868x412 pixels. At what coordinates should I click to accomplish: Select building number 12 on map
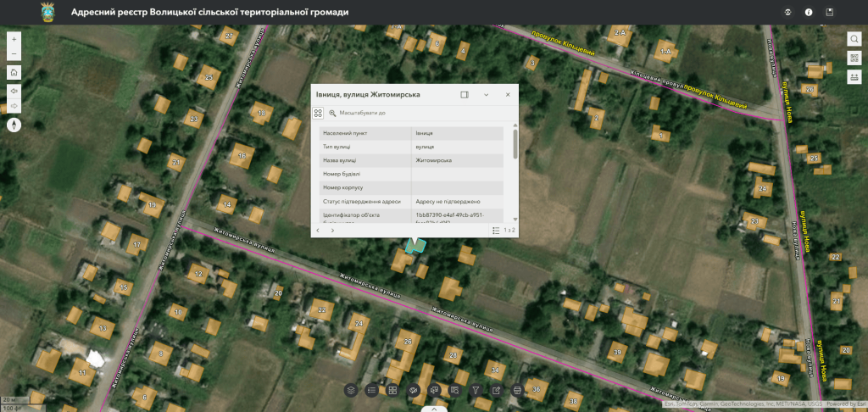[x=198, y=274]
